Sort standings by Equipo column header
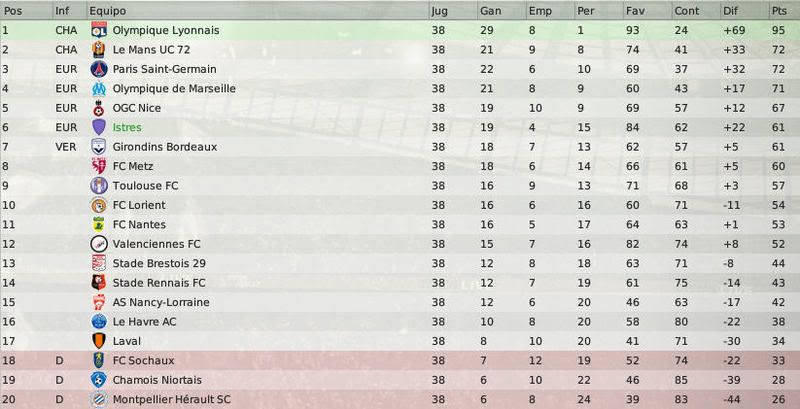 [x=258, y=11]
